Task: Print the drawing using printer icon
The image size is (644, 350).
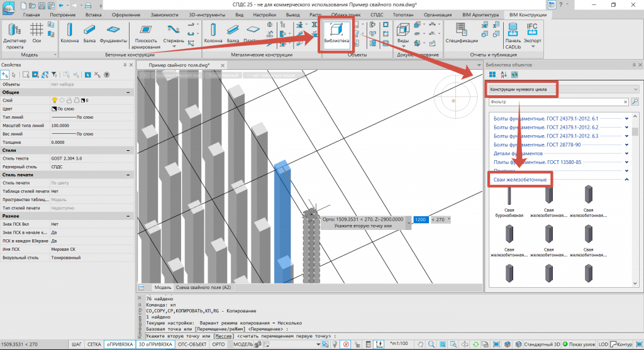Action: pyautogui.click(x=88, y=5)
